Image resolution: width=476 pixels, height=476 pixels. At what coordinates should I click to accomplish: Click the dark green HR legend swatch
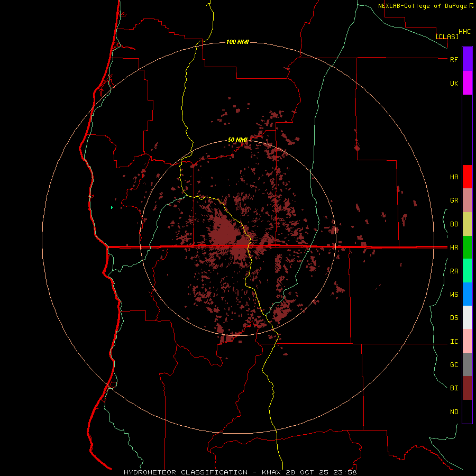467,248
